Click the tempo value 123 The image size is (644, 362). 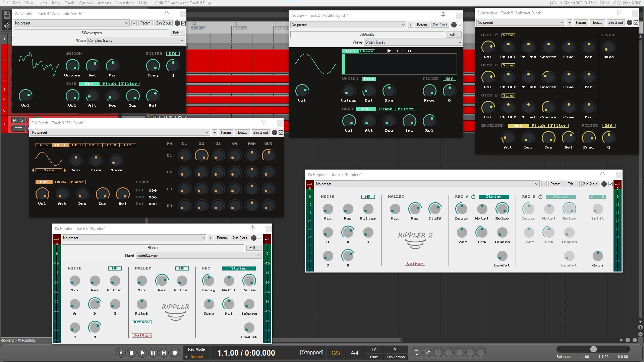pos(336,353)
